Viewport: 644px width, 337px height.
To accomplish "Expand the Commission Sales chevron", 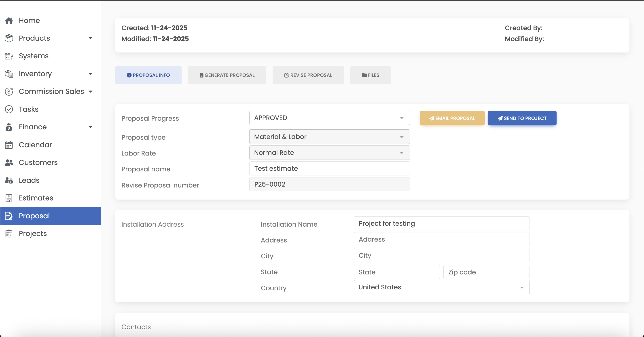I will (91, 91).
